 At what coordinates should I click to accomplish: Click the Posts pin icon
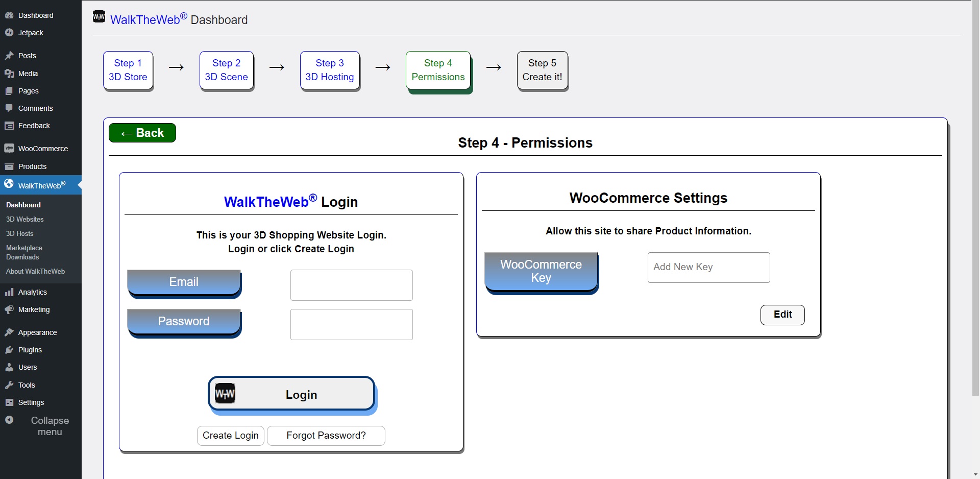pyautogui.click(x=9, y=56)
